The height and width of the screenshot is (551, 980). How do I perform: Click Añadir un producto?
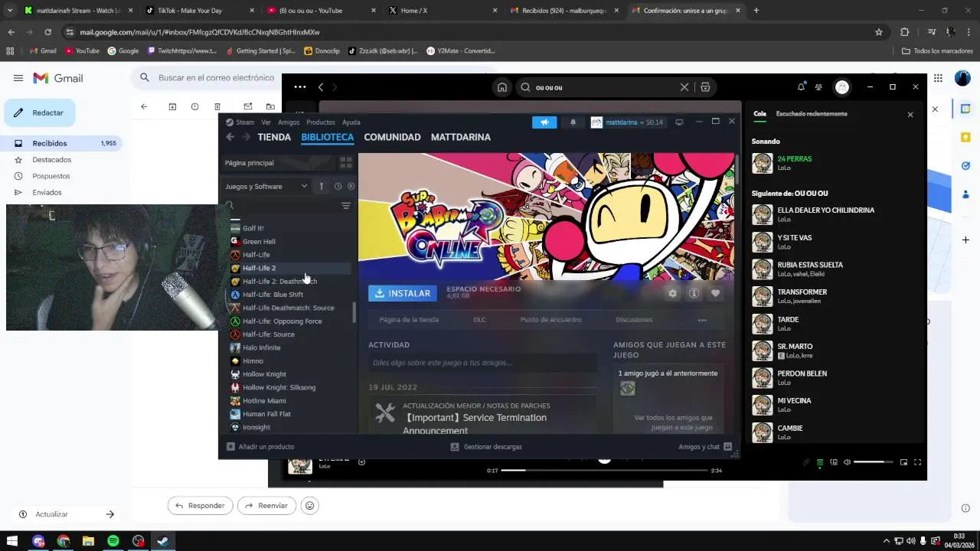click(260, 446)
